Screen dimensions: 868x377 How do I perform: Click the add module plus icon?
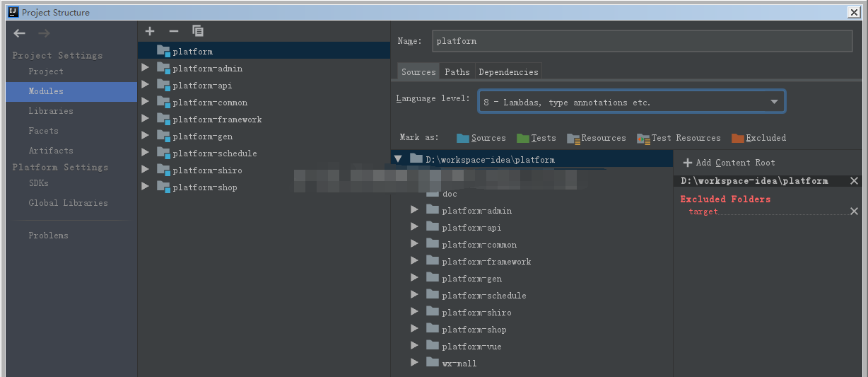(x=150, y=31)
